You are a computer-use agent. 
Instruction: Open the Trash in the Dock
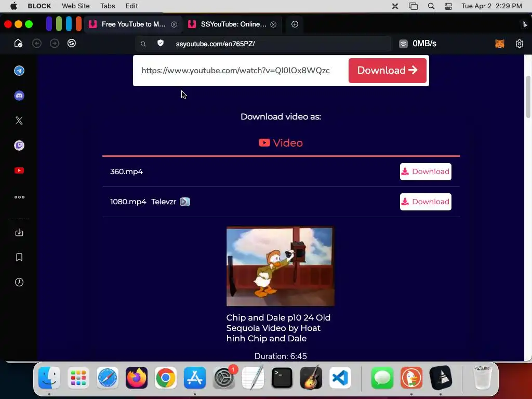pos(482,378)
